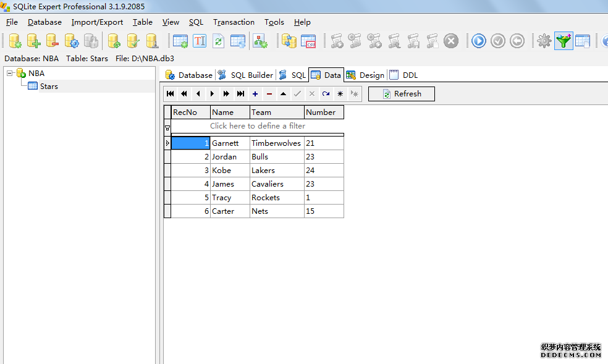Select the Stars table in tree
The image size is (608, 364).
(x=49, y=87)
